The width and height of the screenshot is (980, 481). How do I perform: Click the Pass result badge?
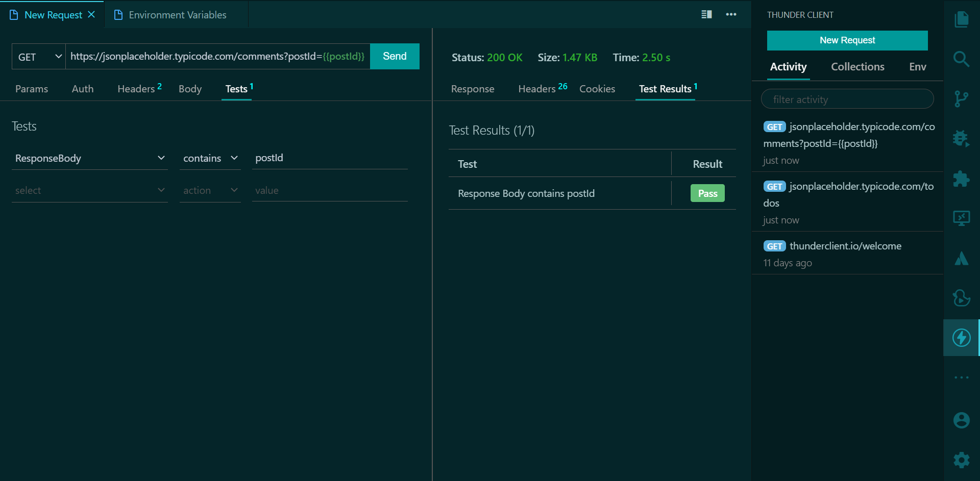tap(707, 193)
